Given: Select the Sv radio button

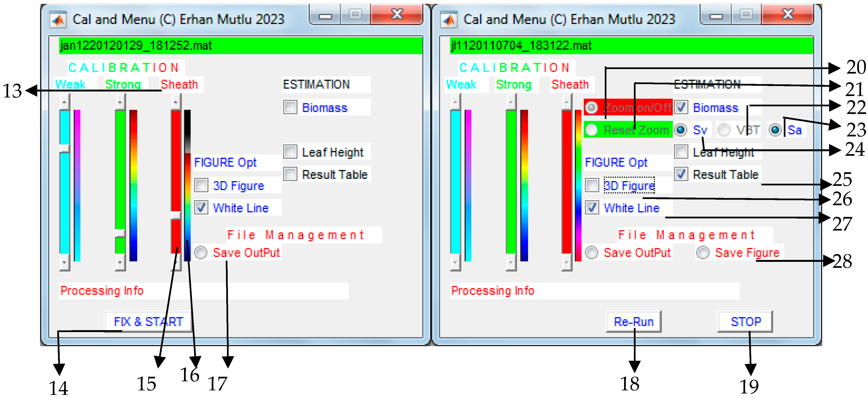Looking at the screenshot, I should tap(681, 130).
